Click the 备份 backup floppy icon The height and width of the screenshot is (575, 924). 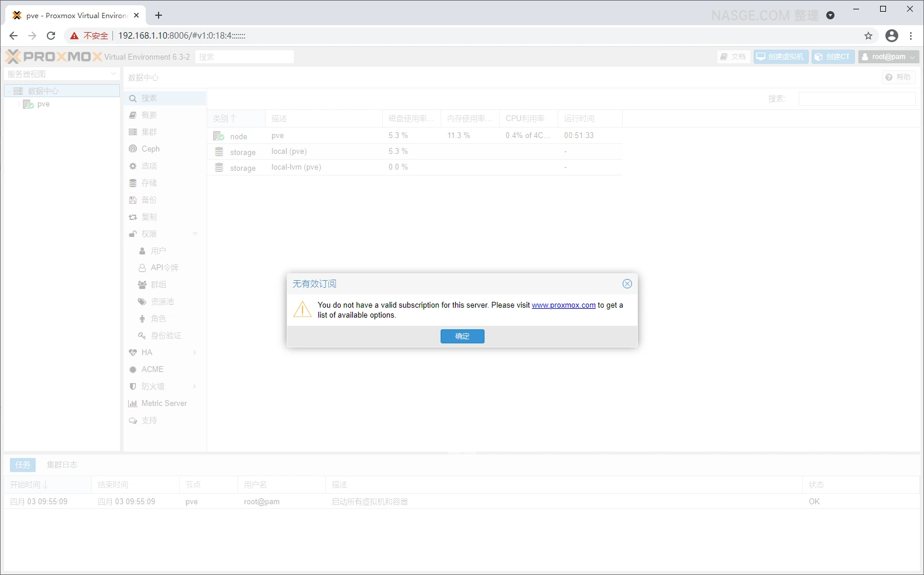(133, 200)
